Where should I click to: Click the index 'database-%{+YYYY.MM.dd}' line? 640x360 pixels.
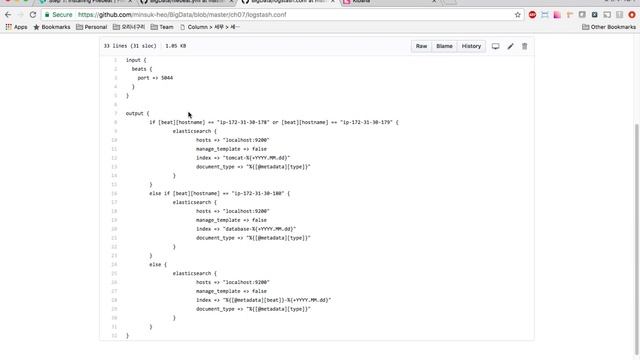[x=246, y=229]
